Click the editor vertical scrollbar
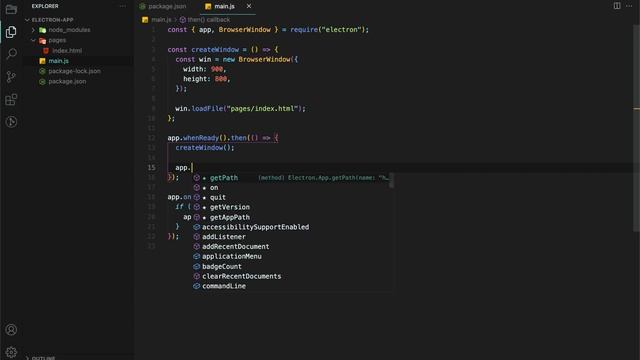 [x=637, y=127]
